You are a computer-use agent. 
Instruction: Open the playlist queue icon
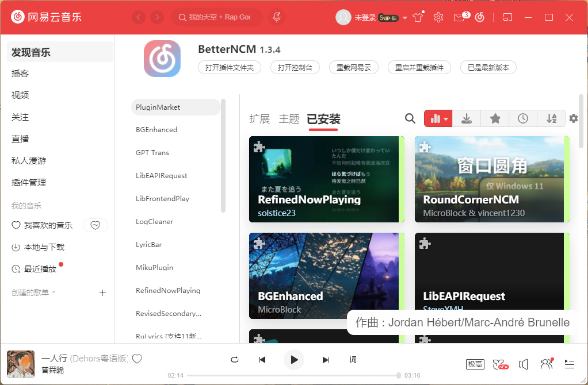click(569, 364)
